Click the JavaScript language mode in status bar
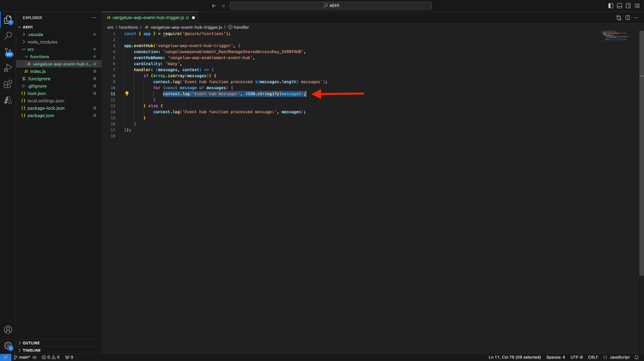The height and width of the screenshot is (361, 644). coord(618,358)
